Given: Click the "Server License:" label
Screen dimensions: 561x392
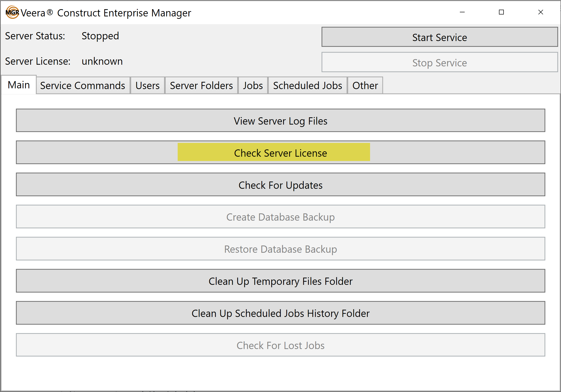Looking at the screenshot, I should [38, 61].
